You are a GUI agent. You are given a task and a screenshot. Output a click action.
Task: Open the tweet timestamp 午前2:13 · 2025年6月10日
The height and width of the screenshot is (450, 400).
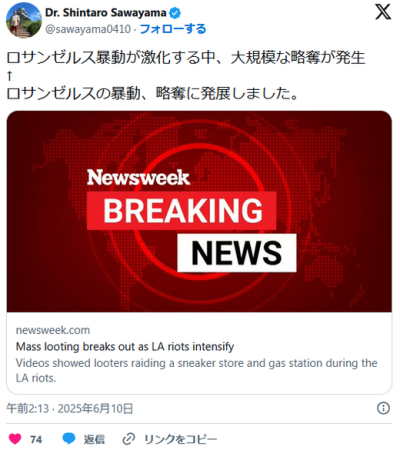[x=70, y=408]
